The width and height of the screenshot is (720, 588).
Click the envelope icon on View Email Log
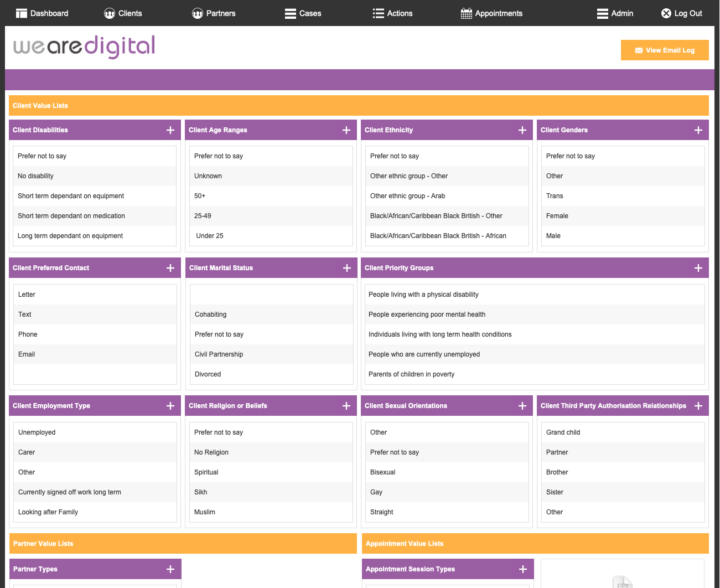tap(639, 50)
